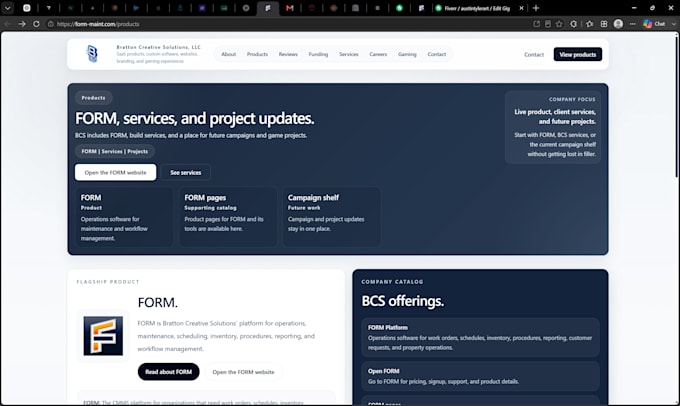Add this page to favorites star
The width and height of the screenshot is (680, 406).
pos(559,24)
